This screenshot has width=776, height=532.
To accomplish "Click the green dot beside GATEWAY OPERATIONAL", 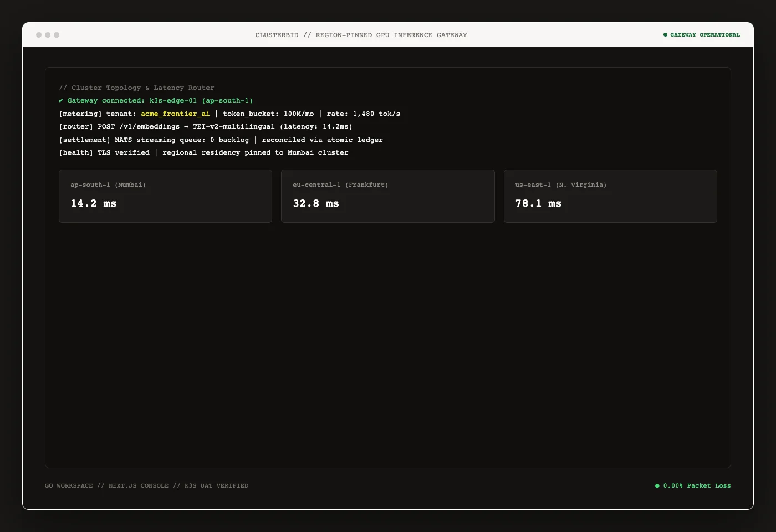I will 666,35.
